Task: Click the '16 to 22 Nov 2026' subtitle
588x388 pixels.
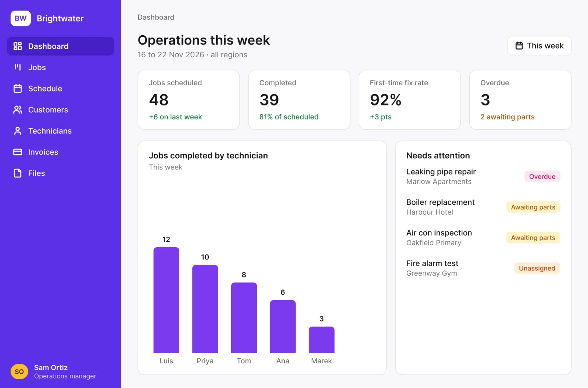Action: pyautogui.click(x=171, y=55)
